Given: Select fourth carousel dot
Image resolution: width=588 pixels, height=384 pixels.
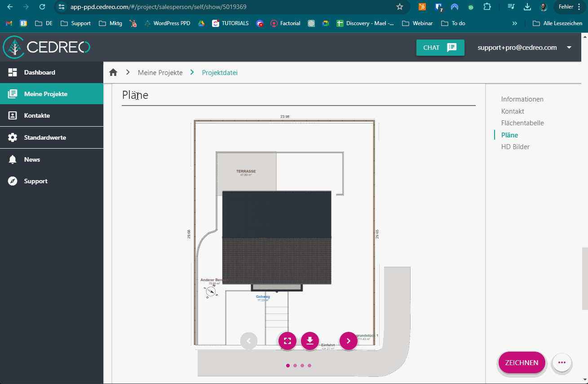Looking at the screenshot, I should [309, 366].
